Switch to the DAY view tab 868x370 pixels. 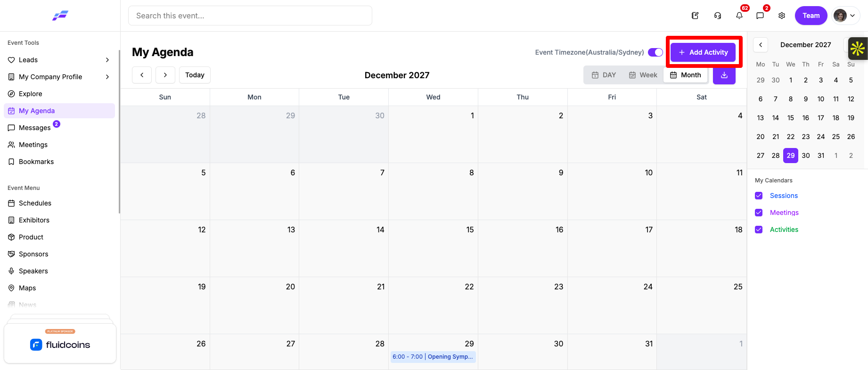[604, 75]
